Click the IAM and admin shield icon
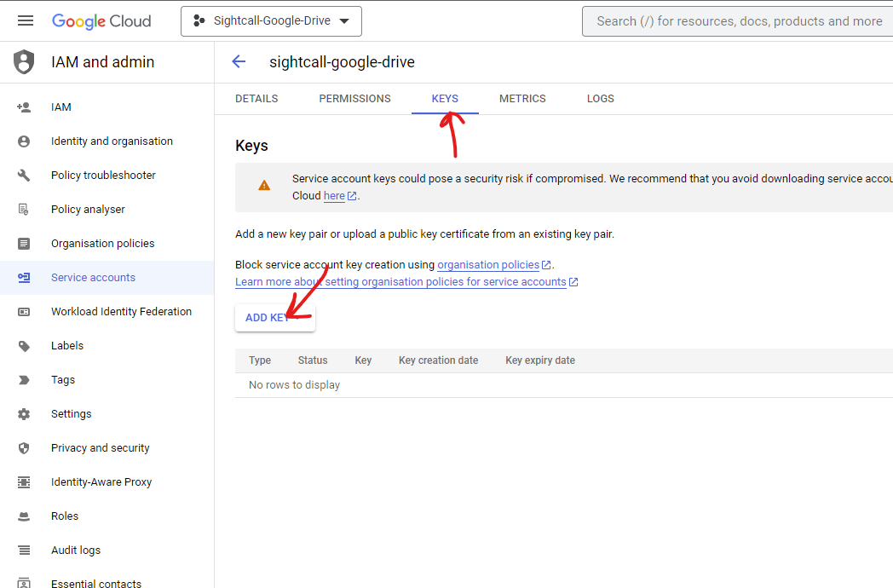Screen dimensions: 893x588 [x=24, y=61]
